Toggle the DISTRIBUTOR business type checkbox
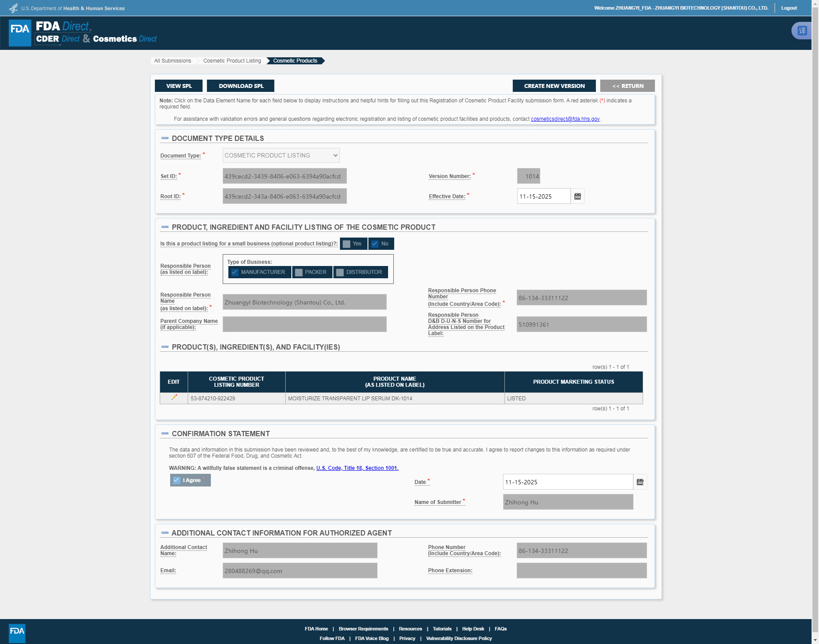Screen dimensions: 819x644 pyautogui.click(x=340, y=273)
